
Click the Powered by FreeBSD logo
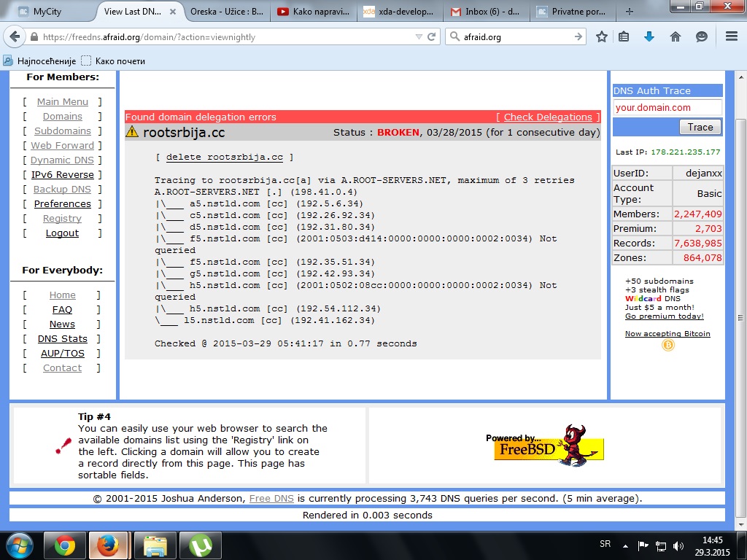544,445
